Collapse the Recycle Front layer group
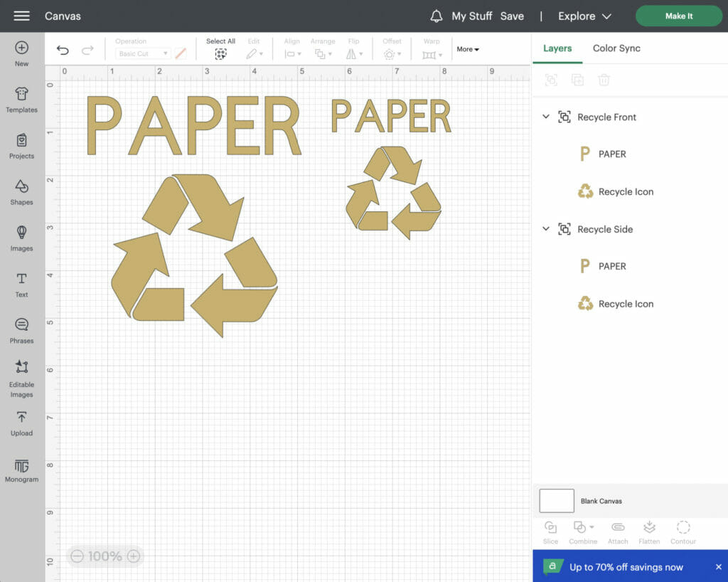 click(546, 117)
